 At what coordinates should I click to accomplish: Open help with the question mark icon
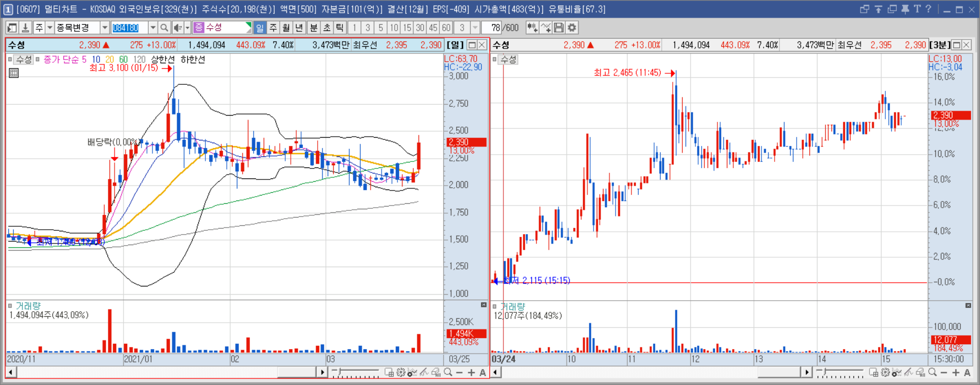point(928,9)
